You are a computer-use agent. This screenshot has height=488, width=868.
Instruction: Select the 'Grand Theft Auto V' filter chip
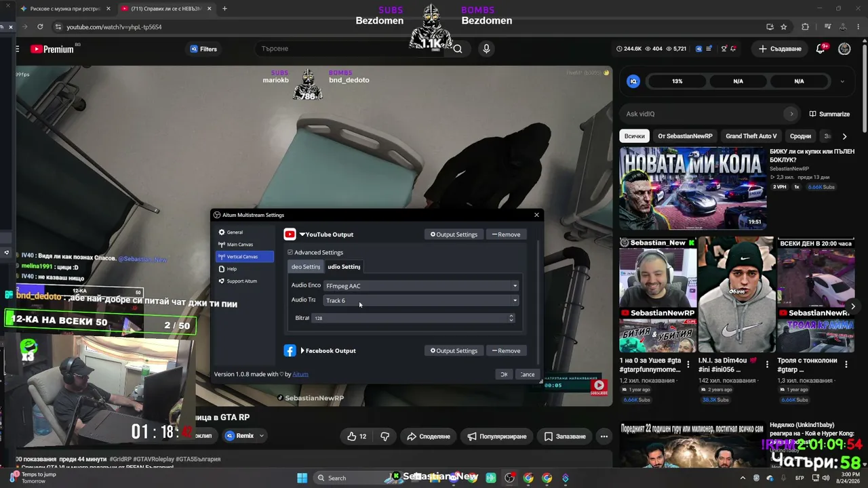pyautogui.click(x=751, y=136)
